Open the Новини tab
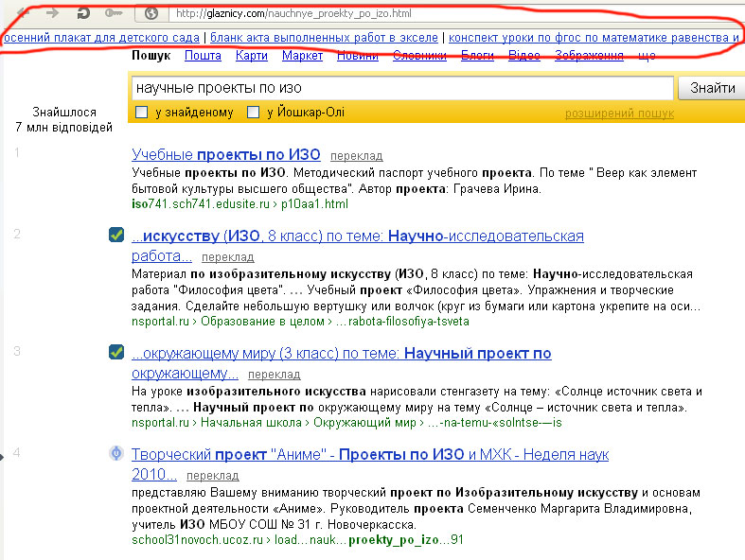745x560 pixels. point(358,56)
